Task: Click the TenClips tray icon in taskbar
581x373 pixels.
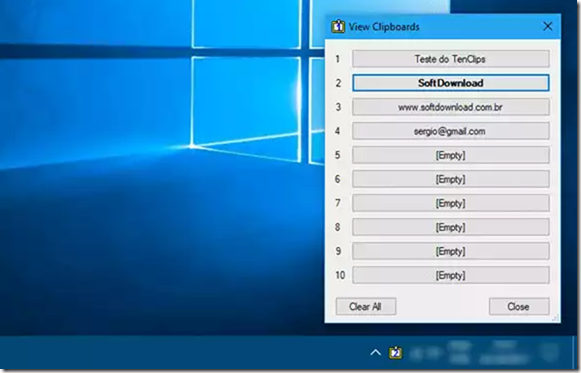Action: click(x=395, y=352)
